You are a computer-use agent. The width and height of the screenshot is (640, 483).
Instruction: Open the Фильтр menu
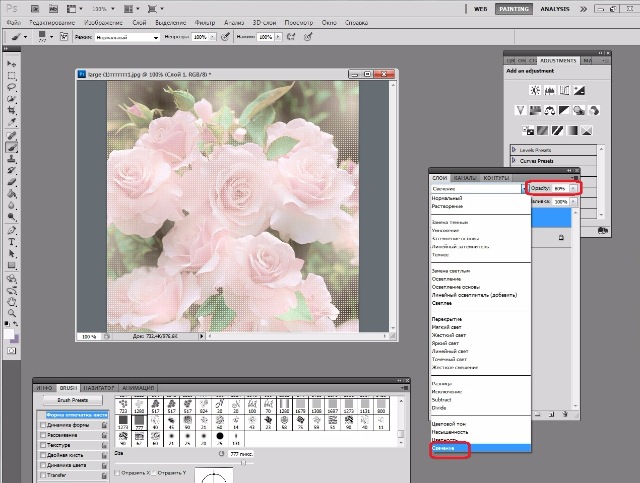[x=205, y=21]
